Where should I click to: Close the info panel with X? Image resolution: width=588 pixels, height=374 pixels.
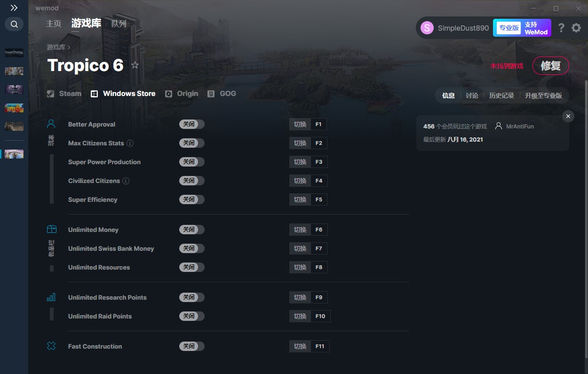pyautogui.click(x=568, y=116)
